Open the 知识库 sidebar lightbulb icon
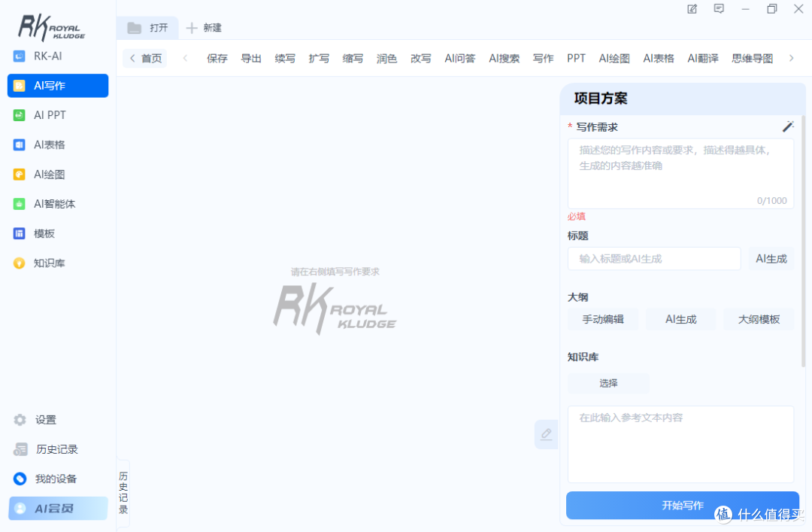 19,263
